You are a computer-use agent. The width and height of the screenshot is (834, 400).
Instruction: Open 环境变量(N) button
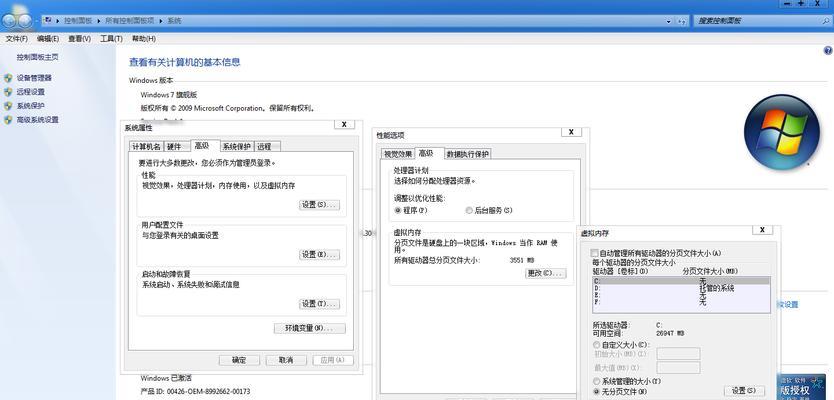click(x=310, y=328)
